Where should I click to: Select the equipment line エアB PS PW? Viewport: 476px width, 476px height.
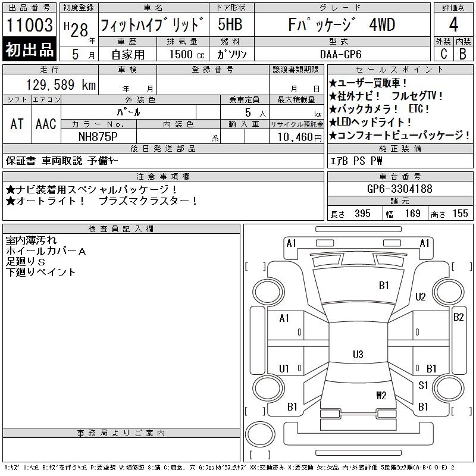356,161
